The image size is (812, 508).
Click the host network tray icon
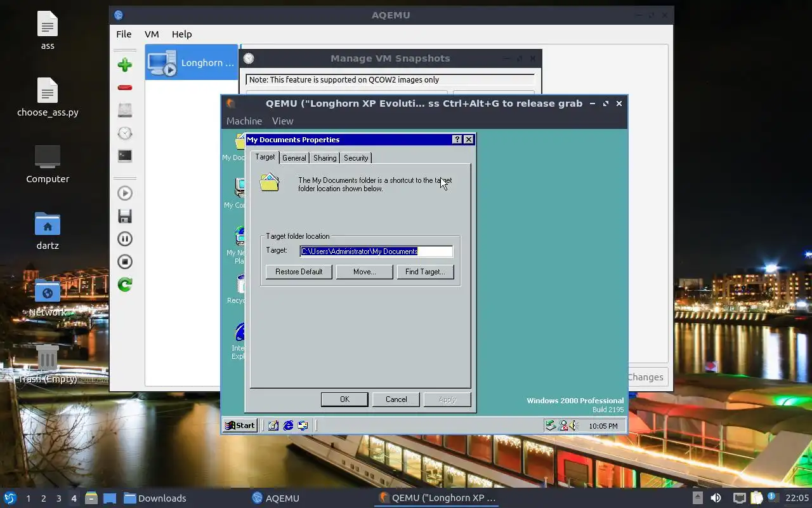click(740, 498)
